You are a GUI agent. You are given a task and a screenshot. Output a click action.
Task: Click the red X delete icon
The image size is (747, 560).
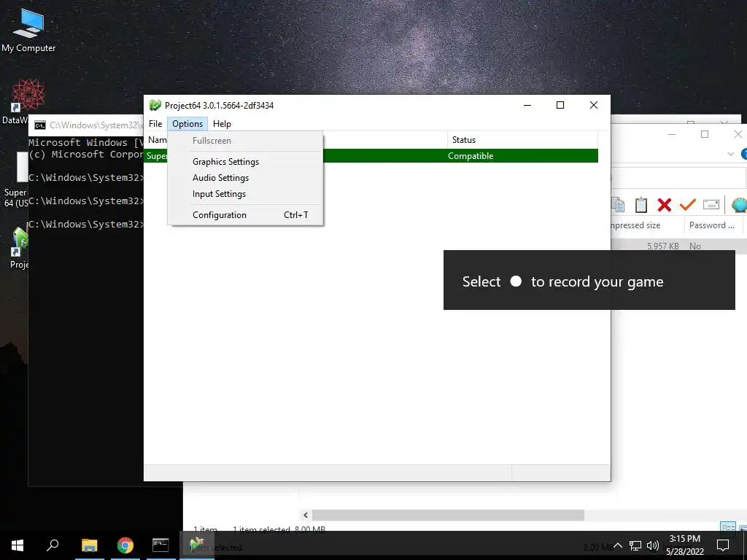coord(664,205)
